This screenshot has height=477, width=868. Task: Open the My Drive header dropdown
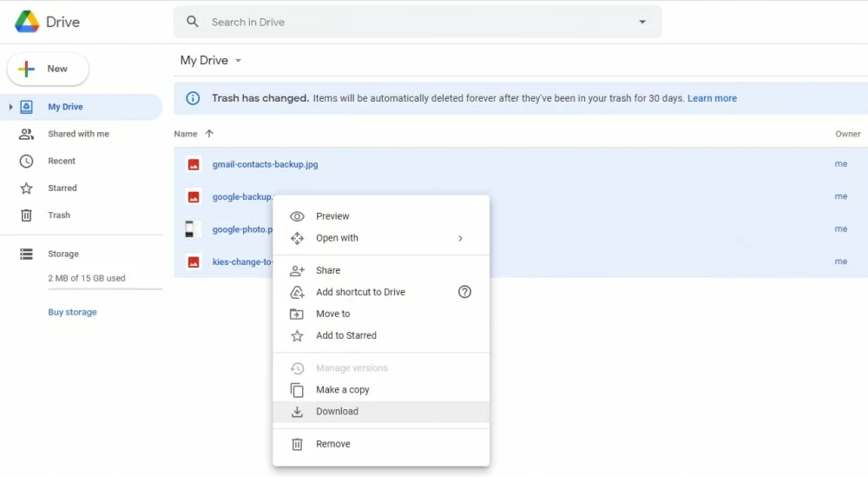point(239,61)
